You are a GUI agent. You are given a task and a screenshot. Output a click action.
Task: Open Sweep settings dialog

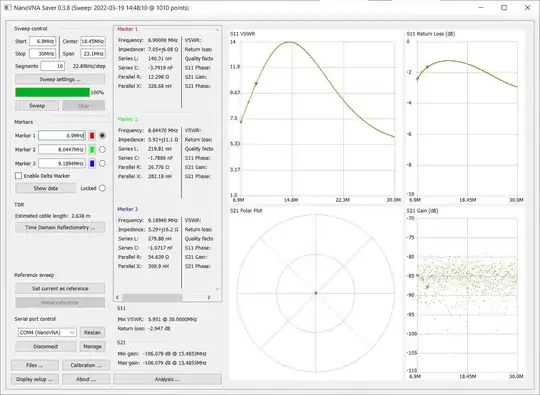point(60,79)
